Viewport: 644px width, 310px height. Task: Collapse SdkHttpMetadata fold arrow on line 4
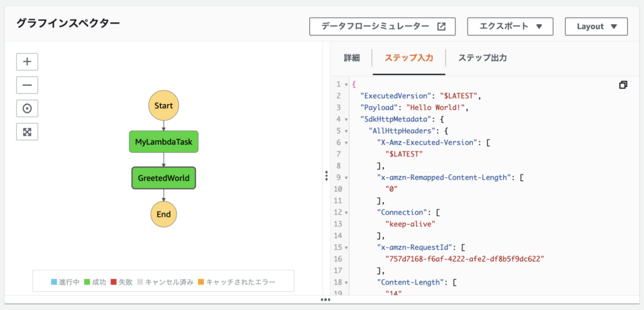point(347,119)
